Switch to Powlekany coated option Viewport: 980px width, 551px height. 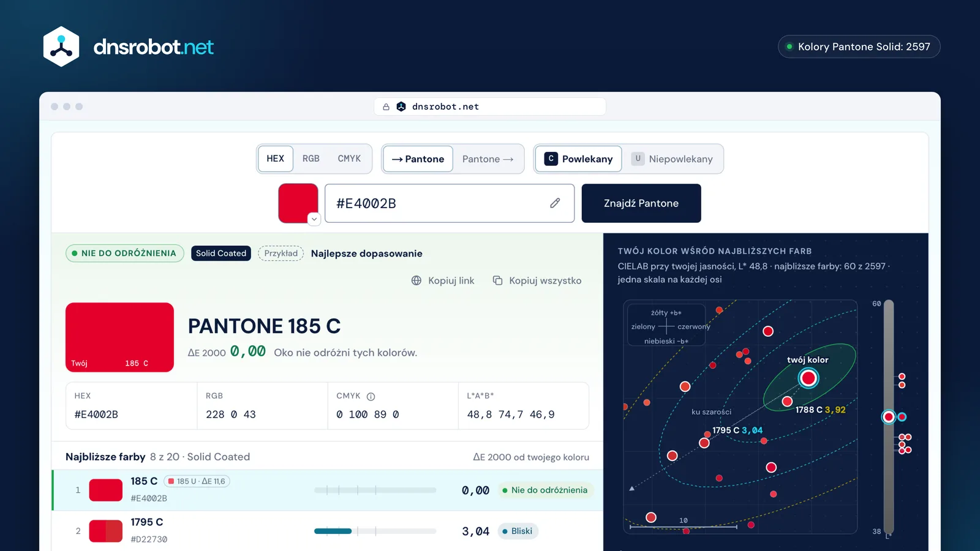579,159
